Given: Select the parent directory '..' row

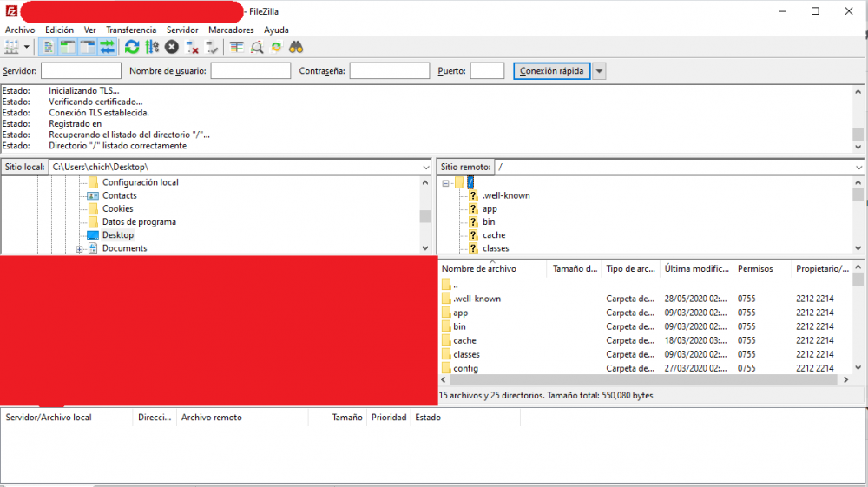Looking at the screenshot, I should pyautogui.click(x=646, y=285).
